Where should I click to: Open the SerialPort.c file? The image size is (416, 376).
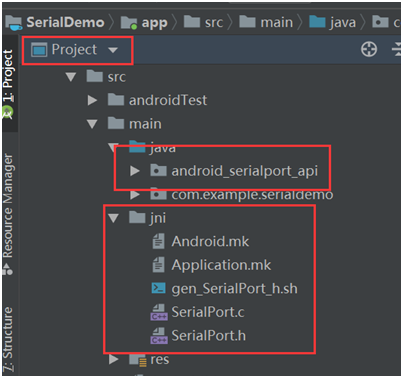(x=208, y=312)
